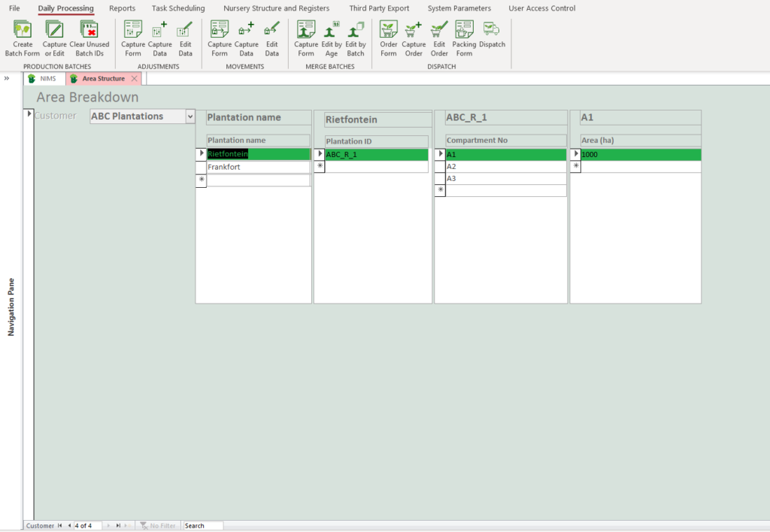Expand the Navigation Pane chevron
The width and height of the screenshot is (770, 532).
pyautogui.click(x=7, y=78)
